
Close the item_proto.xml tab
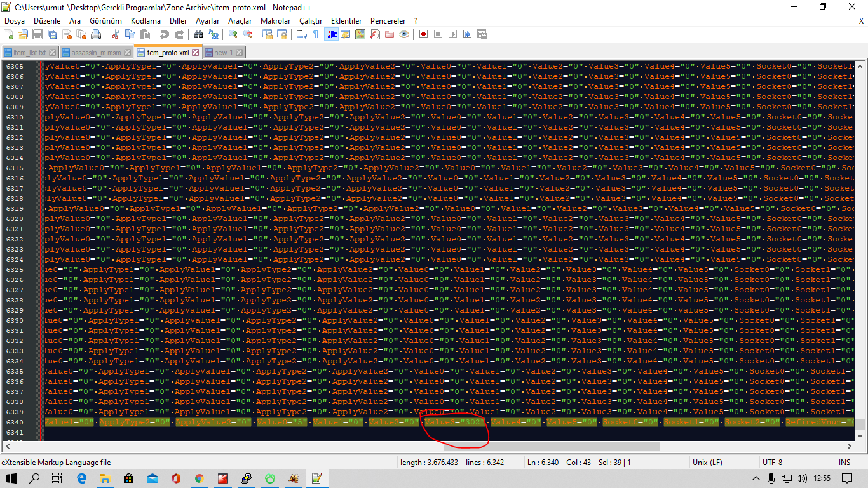click(195, 53)
